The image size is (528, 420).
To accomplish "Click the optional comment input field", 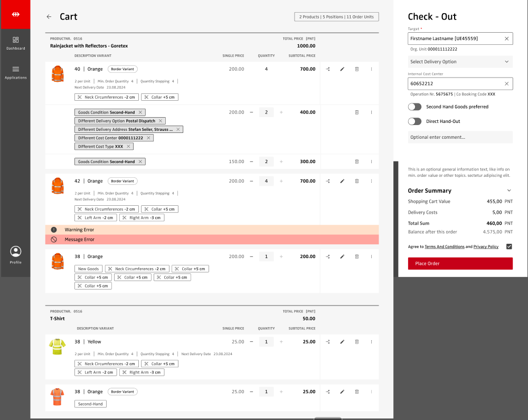I will 460,137.
